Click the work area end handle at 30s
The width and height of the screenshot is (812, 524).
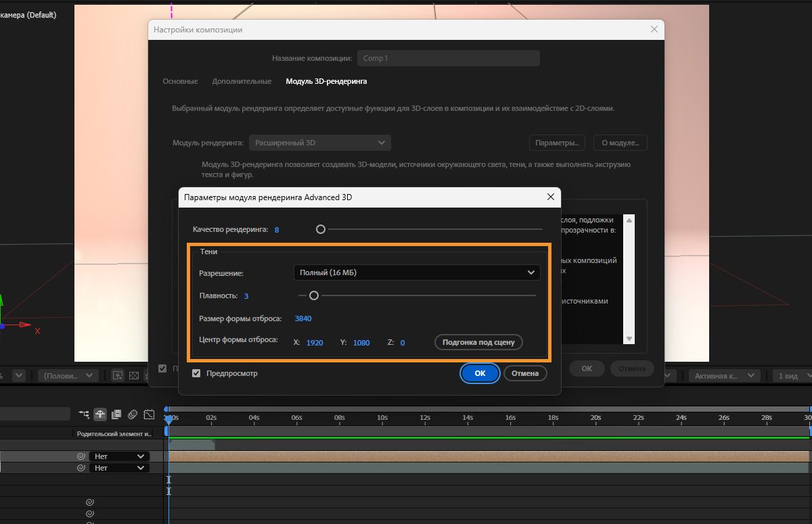[809, 431]
